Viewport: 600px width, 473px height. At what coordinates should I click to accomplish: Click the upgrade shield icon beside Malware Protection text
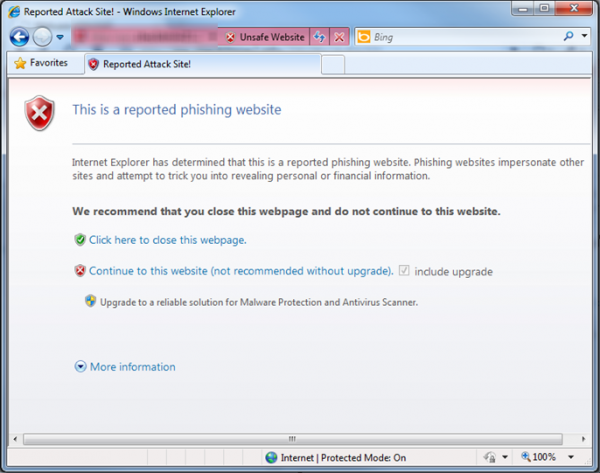(91, 301)
